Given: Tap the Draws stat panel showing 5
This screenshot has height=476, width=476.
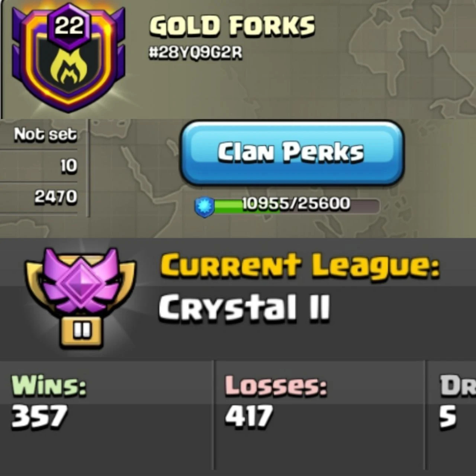Looking at the screenshot, I should pyautogui.click(x=451, y=415).
